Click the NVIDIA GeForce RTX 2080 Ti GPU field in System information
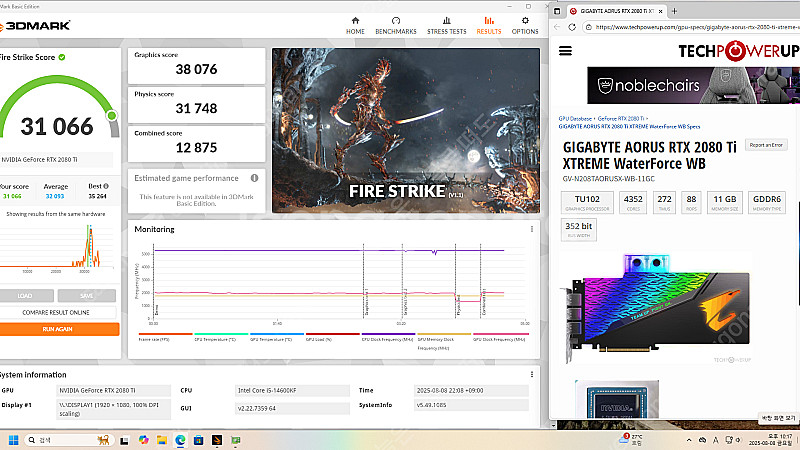 tap(113, 390)
